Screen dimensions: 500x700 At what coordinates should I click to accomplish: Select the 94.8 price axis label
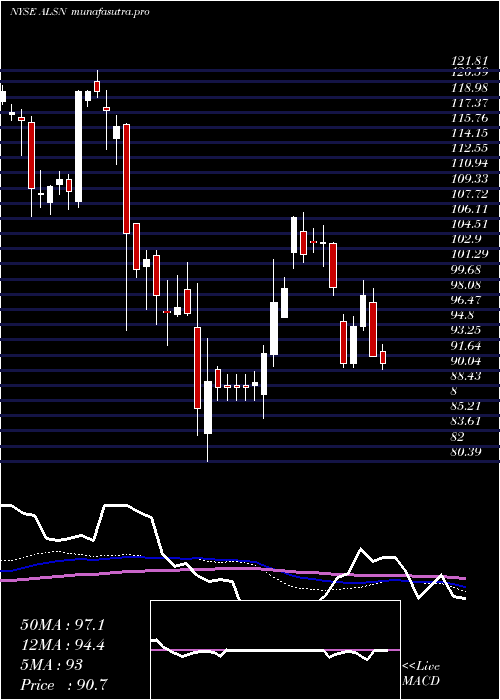point(462,315)
